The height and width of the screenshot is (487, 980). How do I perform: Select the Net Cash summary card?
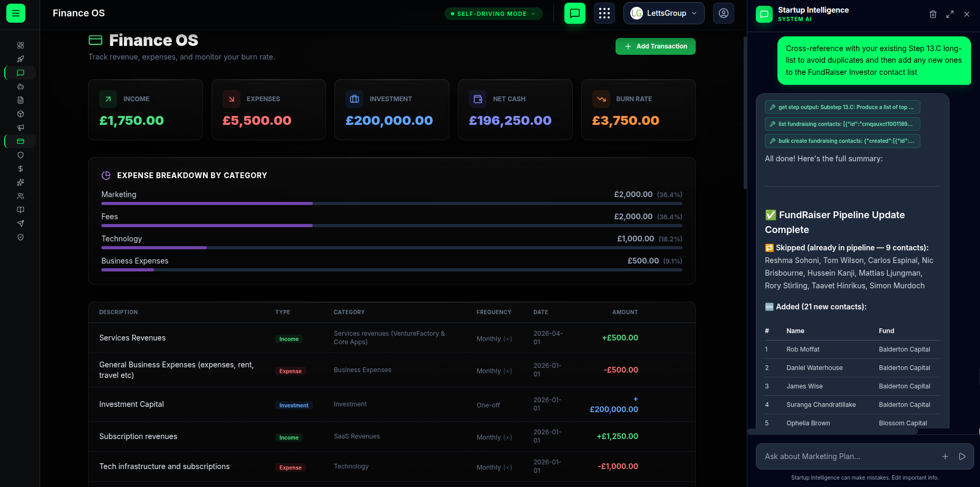coord(515,110)
